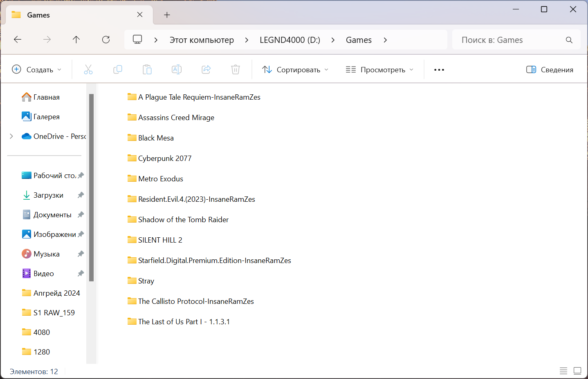
Task: Expand chevron after Этот компьютер
Action: (247, 40)
